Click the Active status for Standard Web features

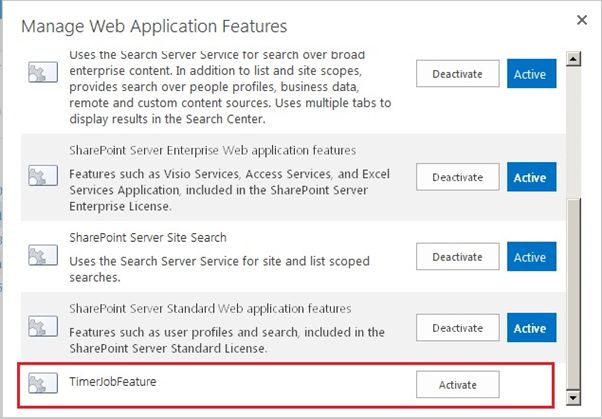(530, 328)
